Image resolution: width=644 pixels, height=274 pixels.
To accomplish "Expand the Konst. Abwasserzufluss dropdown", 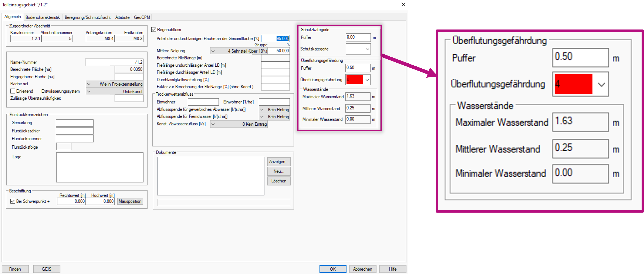I will tap(213, 124).
